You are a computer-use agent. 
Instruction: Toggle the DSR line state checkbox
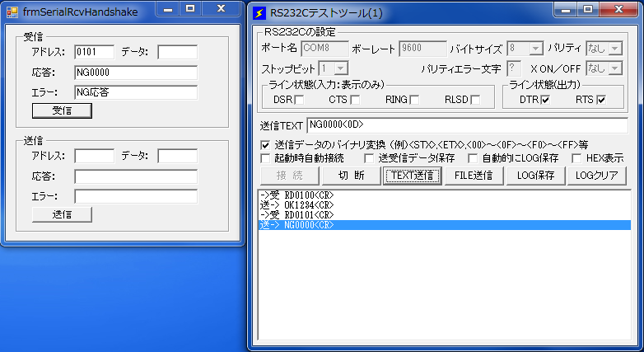click(300, 100)
